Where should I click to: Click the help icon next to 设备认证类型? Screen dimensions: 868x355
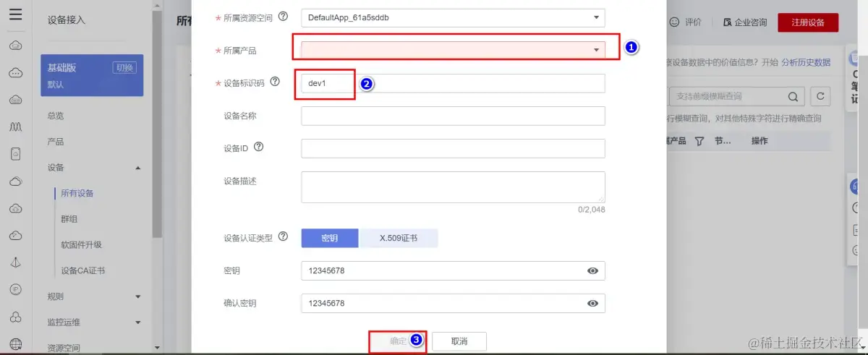pyautogui.click(x=283, y=236)
